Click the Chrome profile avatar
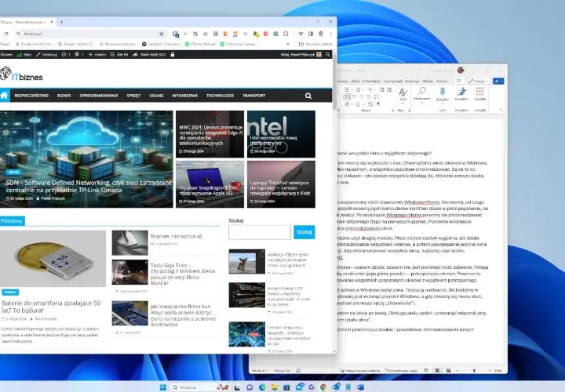This screenshot has height=392, width=565. click(320, 34)
